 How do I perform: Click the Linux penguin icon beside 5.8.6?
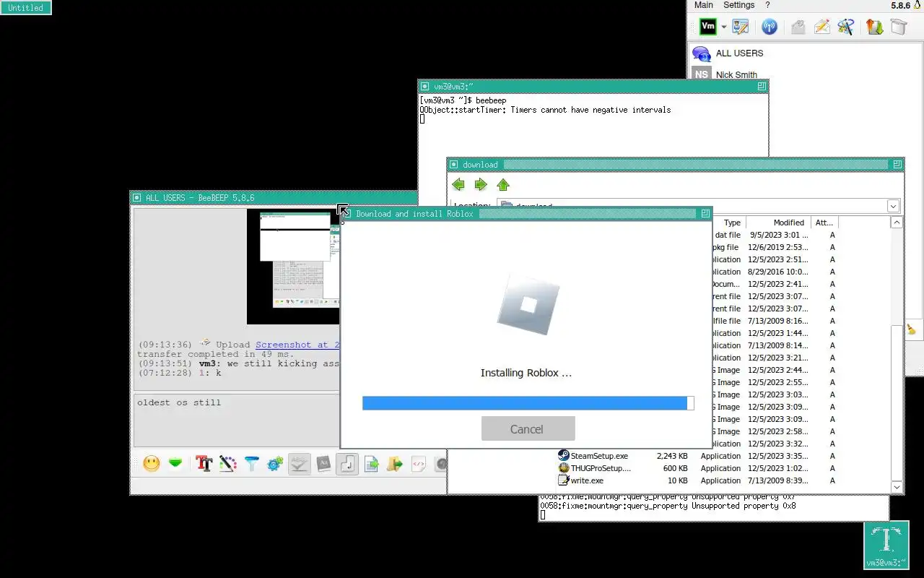tap(918, 5)
